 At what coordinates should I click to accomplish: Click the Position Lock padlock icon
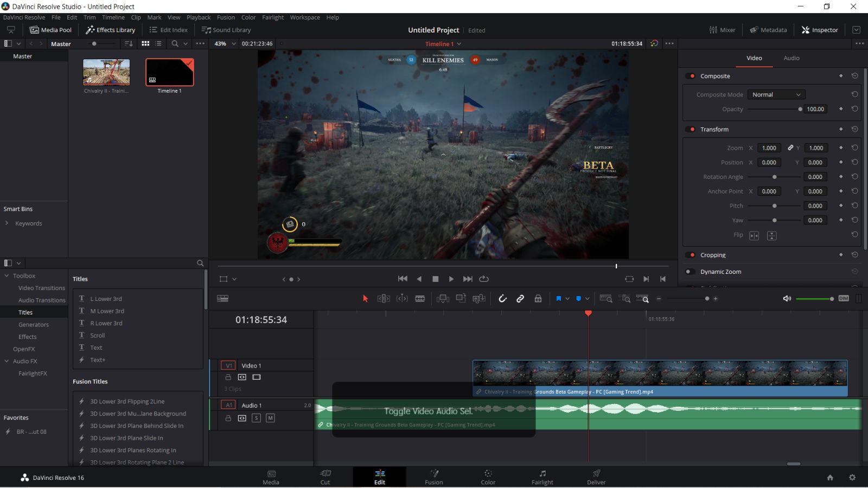click(538, 299)
